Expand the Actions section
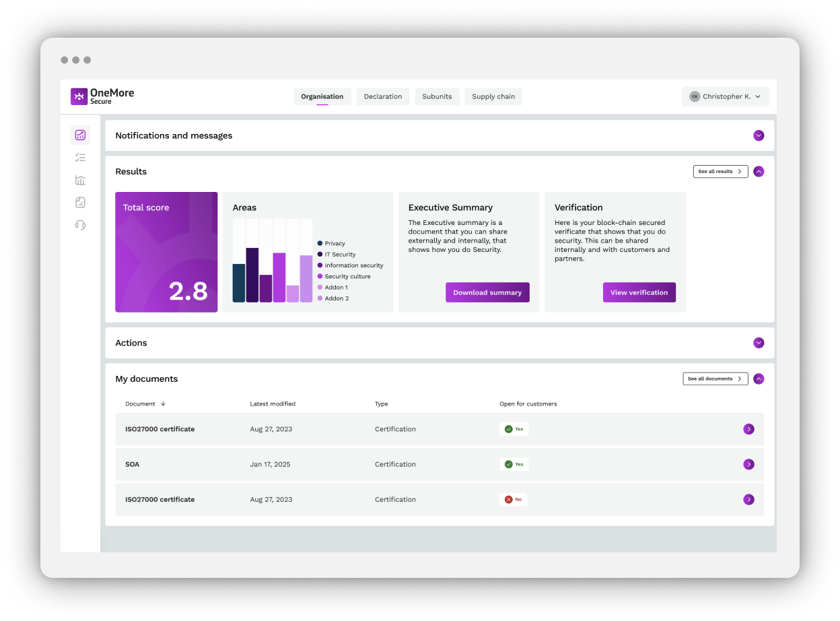This screenshot has width=840, height=621. coord(759,343)
